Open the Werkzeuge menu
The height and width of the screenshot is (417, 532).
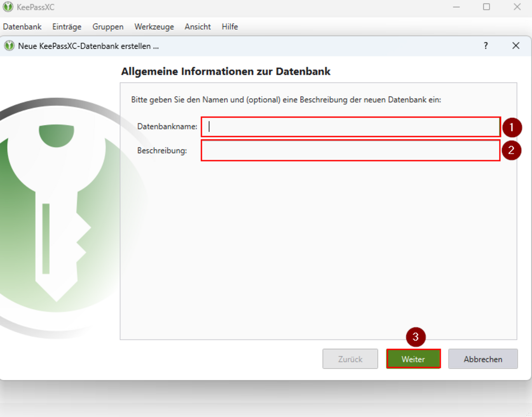click(154, 27)
